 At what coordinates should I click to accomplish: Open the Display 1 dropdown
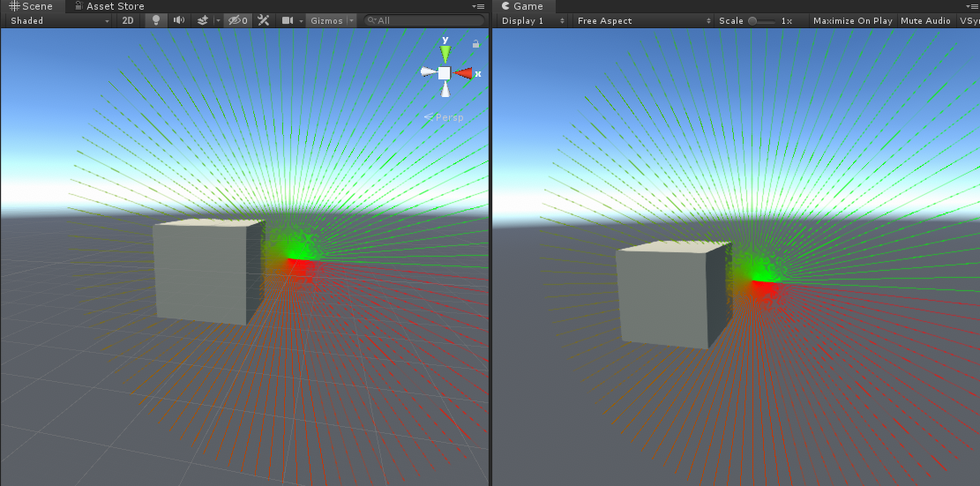click(x=531, y=20)
